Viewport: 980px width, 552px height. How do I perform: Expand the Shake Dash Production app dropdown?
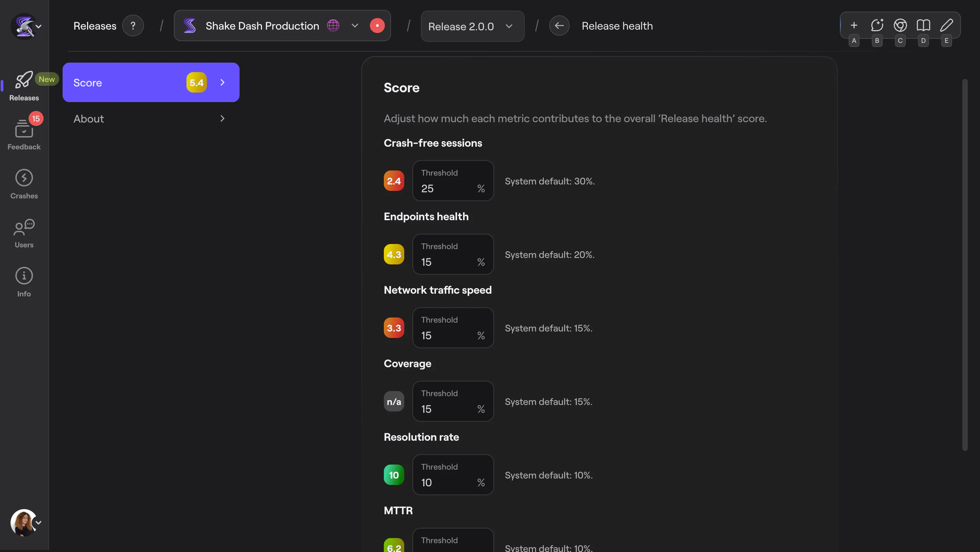[355, 26]
